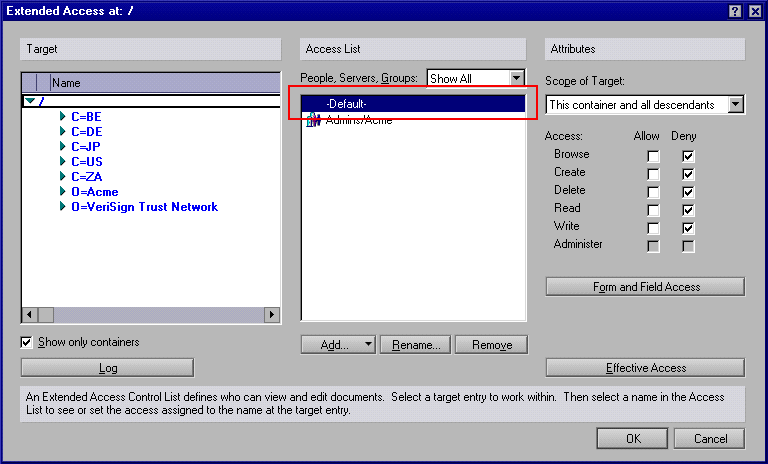Viewport: 768px width, 464px height.
Task: Collapse the root slash node triangle
Action: pyautogui.click(x=30, y=101)
